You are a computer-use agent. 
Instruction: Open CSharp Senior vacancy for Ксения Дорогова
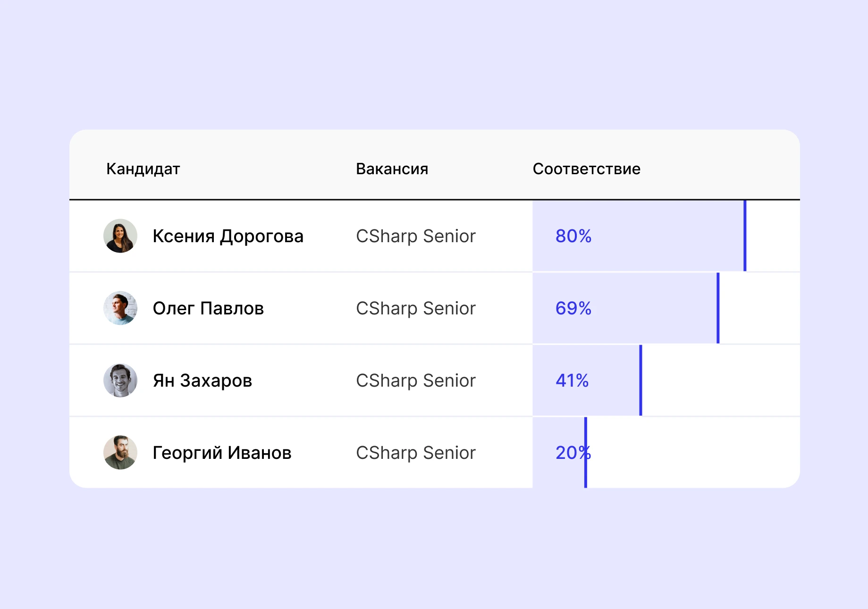415,236
